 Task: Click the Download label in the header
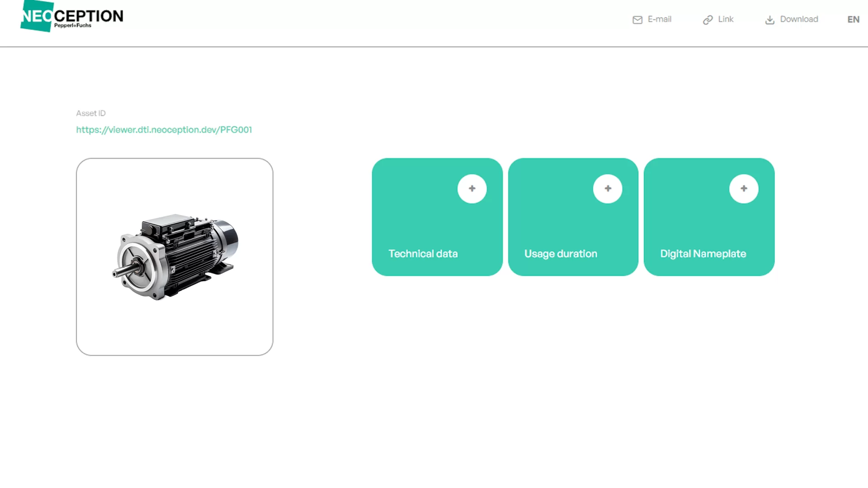click(x=799, y=19)
